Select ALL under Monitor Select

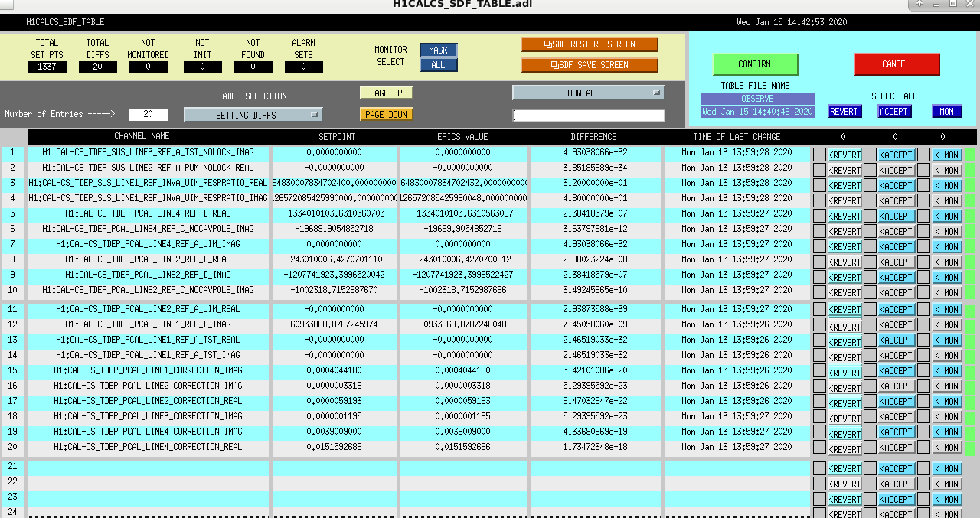click(x=438, y=65)
